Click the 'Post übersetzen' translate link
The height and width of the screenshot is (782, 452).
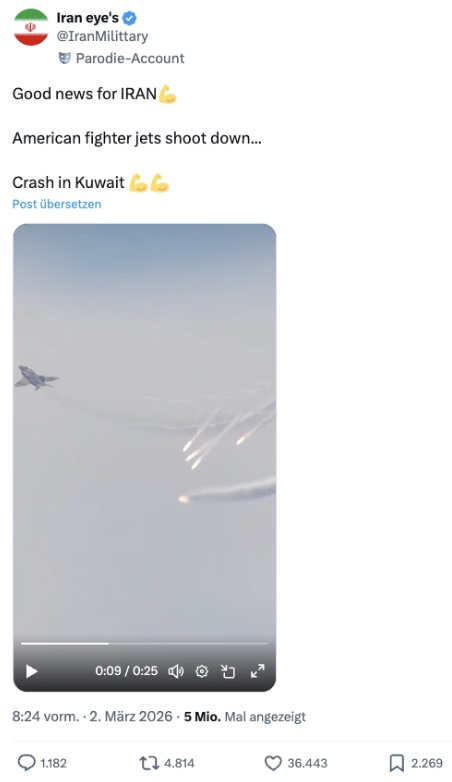[x=57, y=204]
